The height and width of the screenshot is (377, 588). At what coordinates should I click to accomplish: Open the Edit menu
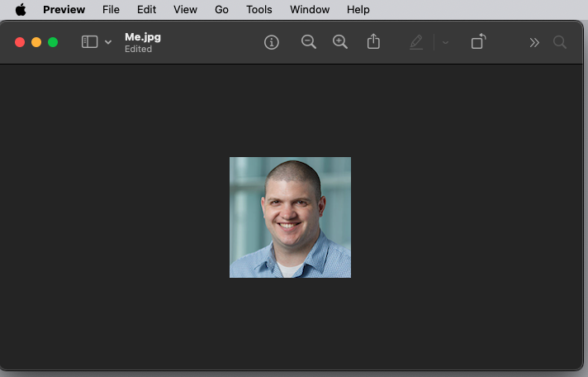point(146,9)
